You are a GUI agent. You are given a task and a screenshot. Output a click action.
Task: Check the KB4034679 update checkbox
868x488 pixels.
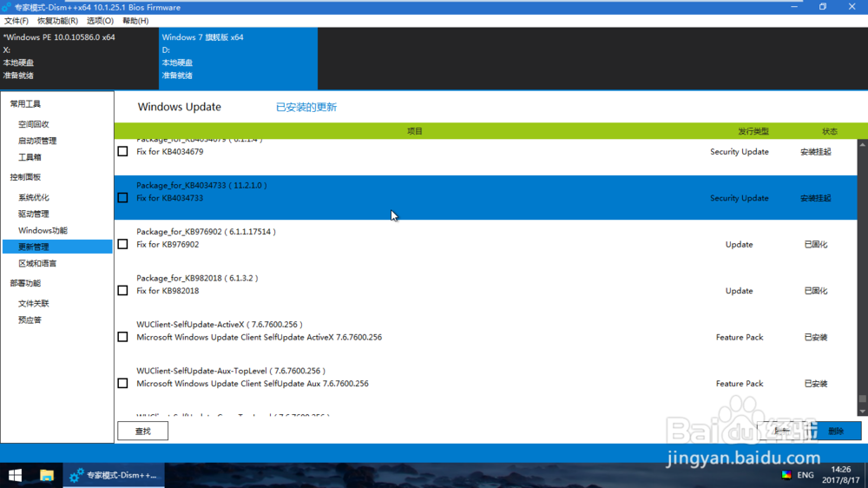click(x=123, y=151)
